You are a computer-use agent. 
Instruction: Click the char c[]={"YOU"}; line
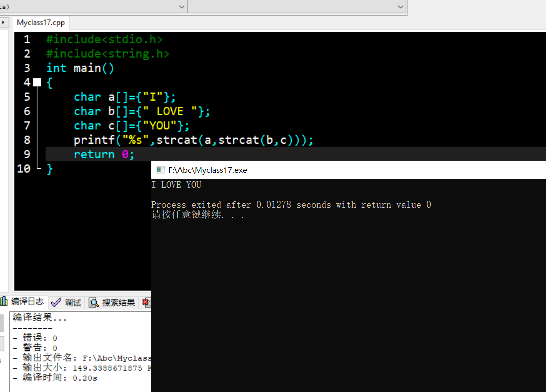[132, 125]
